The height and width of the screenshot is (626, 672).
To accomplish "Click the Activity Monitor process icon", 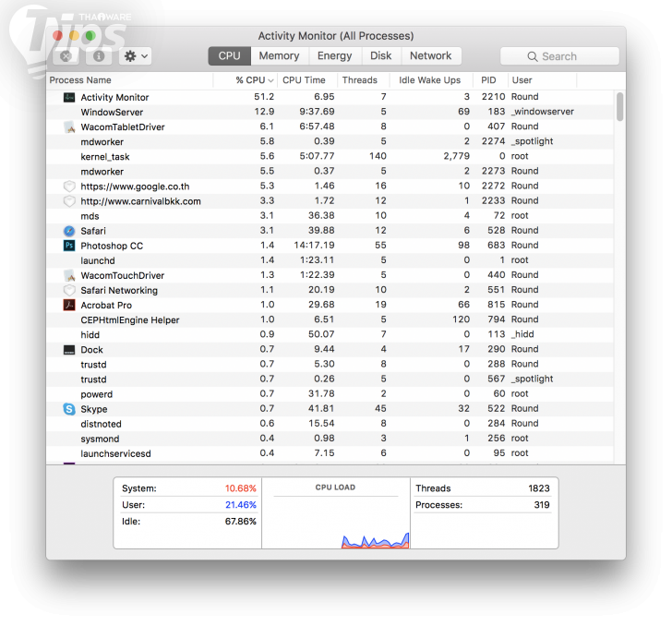I will pos(69,97).
